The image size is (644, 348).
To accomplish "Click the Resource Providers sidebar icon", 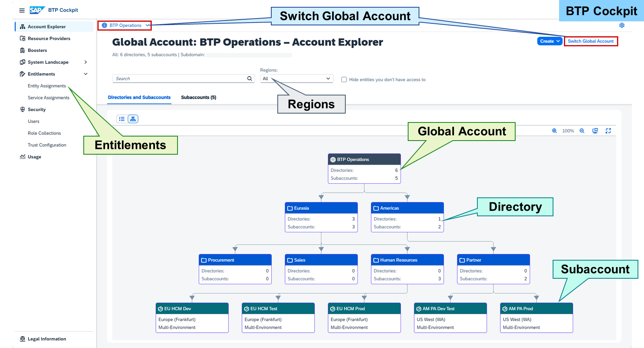I will pyautogui.click(x=23, y=39).
